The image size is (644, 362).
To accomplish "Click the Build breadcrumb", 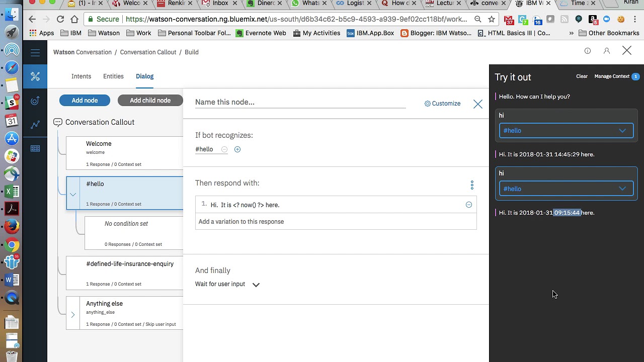I will (x=192, y=52).
